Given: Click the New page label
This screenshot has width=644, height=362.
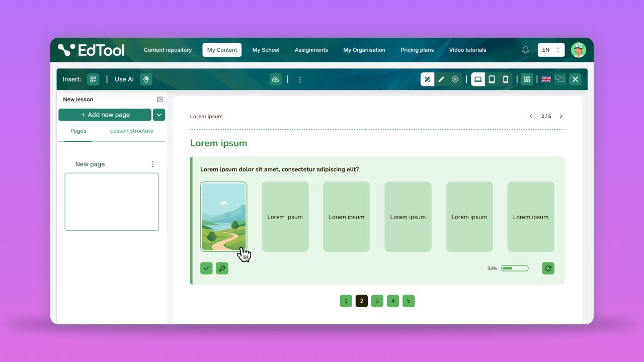Looking at the screenshot, I should pyautogui.click(x=90, y=164).
